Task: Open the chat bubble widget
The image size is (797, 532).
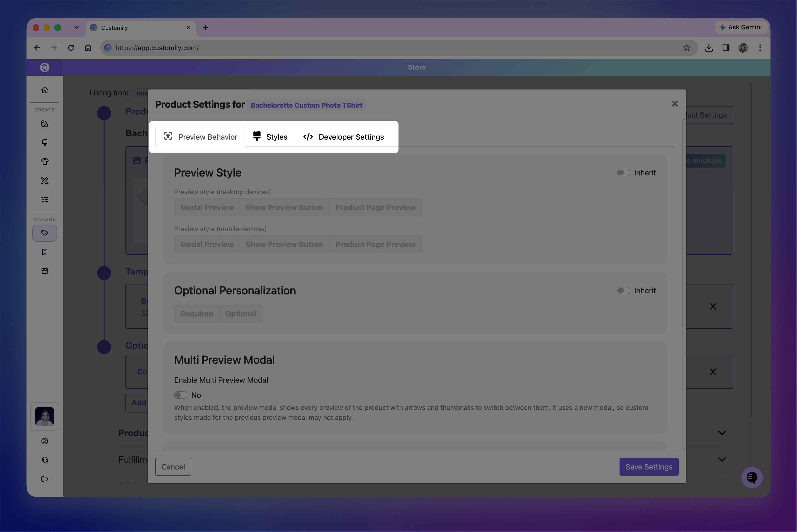Action: [752, 477]
